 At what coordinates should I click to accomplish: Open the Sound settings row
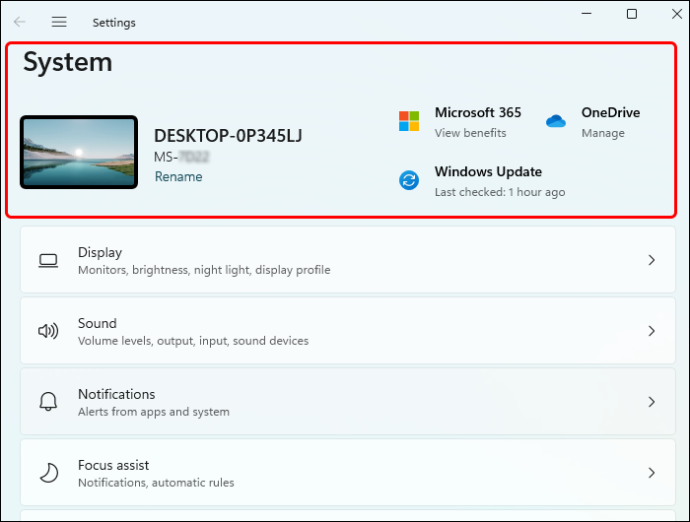pos(348,331)
